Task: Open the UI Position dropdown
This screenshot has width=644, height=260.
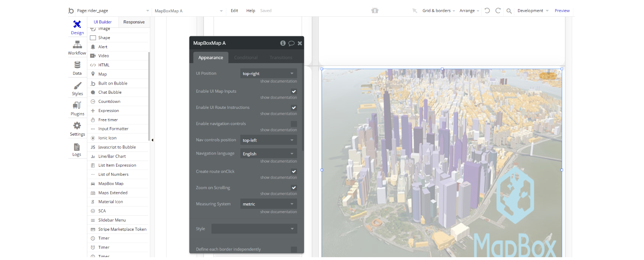Action: (x=268, y=73)
